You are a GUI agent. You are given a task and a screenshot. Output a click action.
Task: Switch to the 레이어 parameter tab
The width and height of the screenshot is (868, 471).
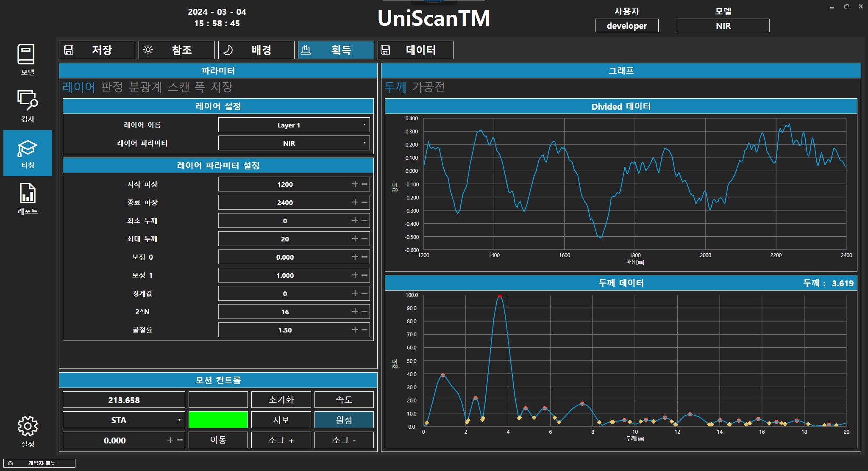[x=79, y=87]
